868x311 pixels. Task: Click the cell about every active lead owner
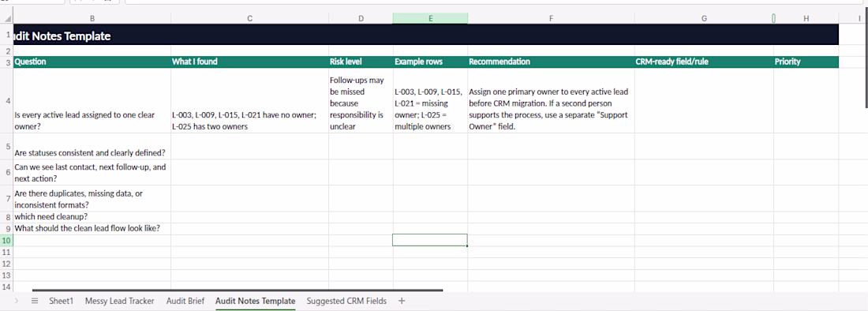pyautogui.click(x=92, y=101)
